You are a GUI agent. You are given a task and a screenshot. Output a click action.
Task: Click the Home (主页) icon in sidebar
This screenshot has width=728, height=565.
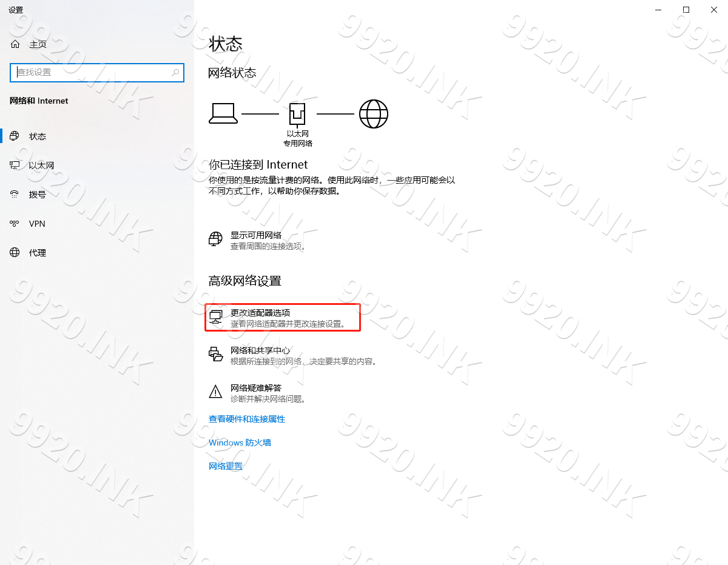[x=15, y=44]
